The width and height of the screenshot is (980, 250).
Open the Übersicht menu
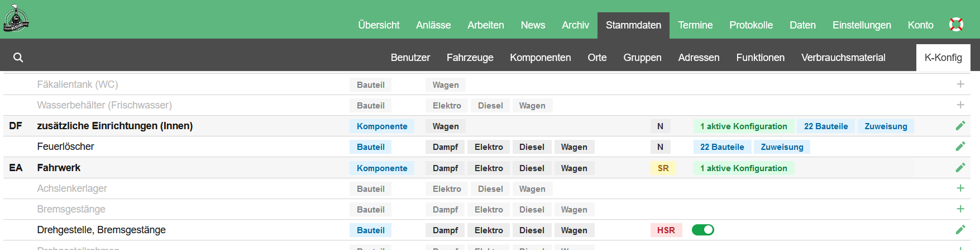coord(379,25)
